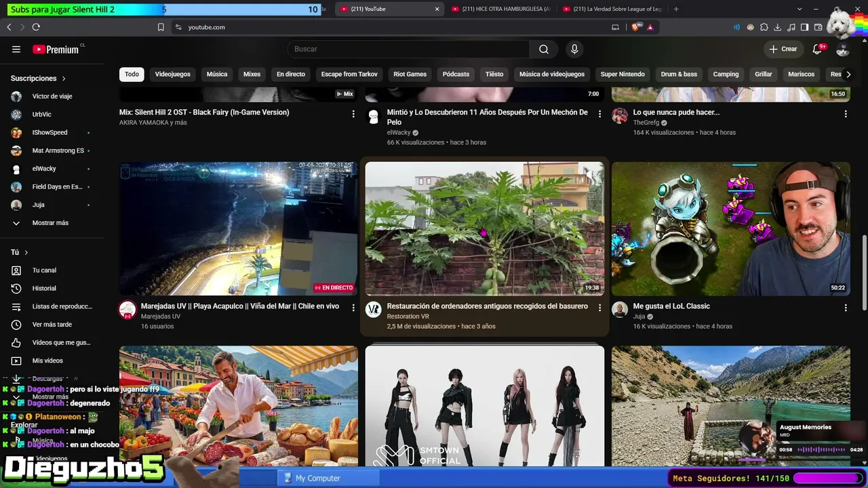The width and height of the screenshot is (868, 488).
Task: Go back with the browser back arrow
Action: (9, 27)
